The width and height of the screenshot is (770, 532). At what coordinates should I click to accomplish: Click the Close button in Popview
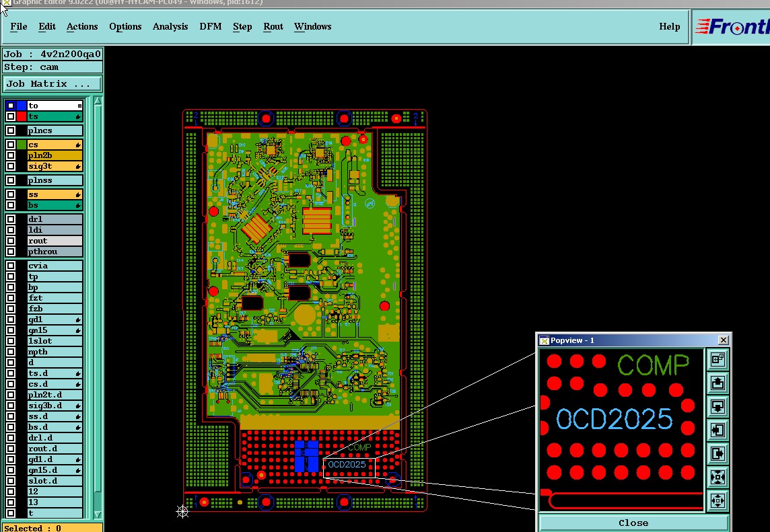(x=633, y=523)
